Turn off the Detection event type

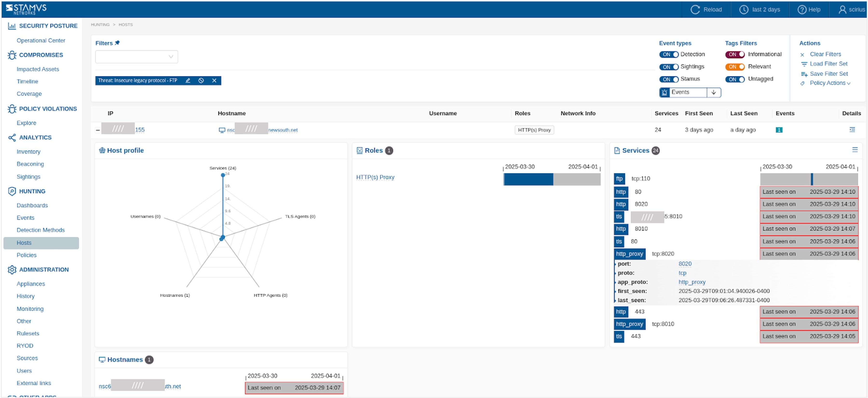(669, 54)
